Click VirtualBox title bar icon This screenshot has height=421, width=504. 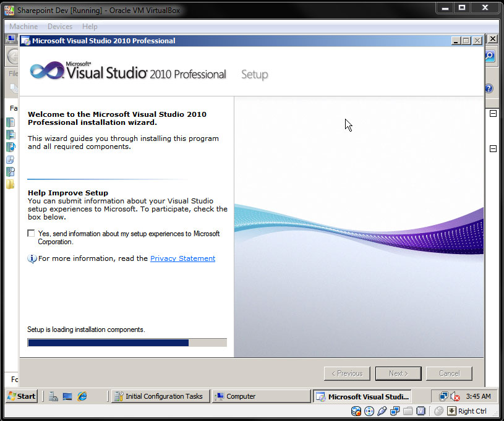pos(9,10)
